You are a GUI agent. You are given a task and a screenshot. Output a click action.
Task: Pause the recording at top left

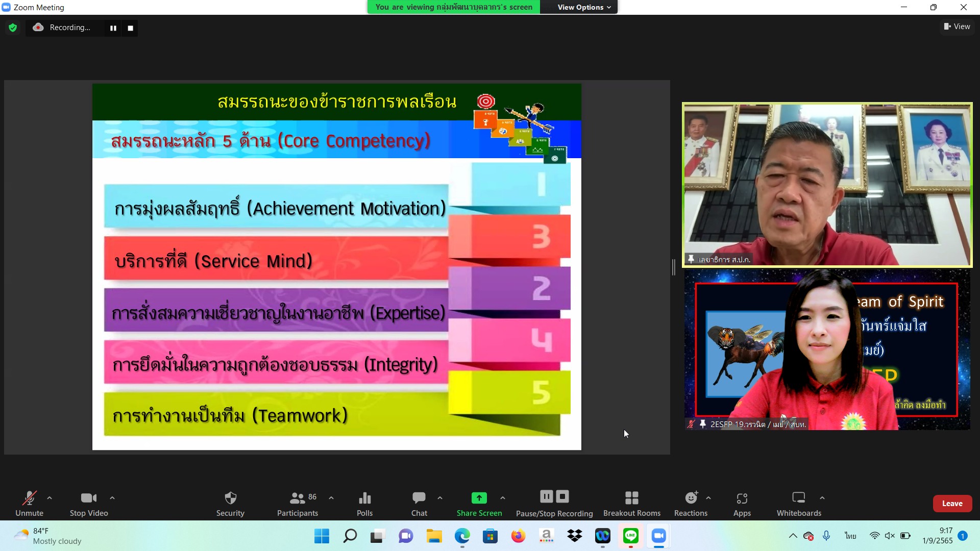(113, 28)
